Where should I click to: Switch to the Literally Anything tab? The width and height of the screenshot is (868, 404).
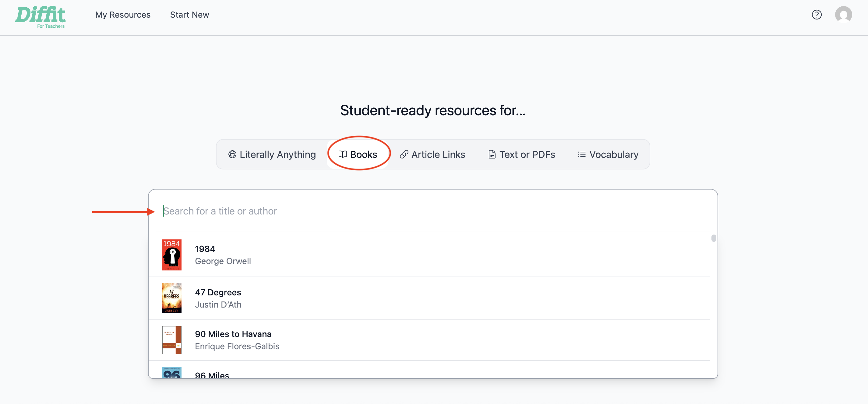click(272, 154)
